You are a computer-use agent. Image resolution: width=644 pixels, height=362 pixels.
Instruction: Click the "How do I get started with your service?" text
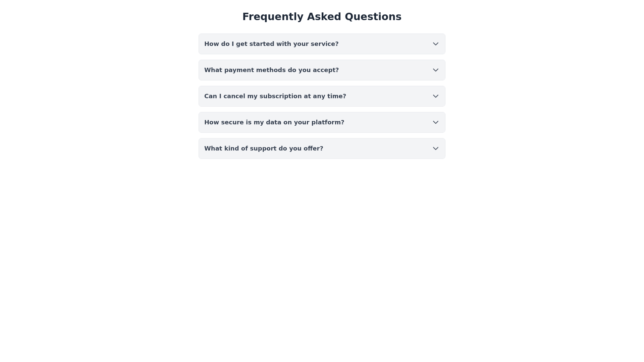point(271,44)
